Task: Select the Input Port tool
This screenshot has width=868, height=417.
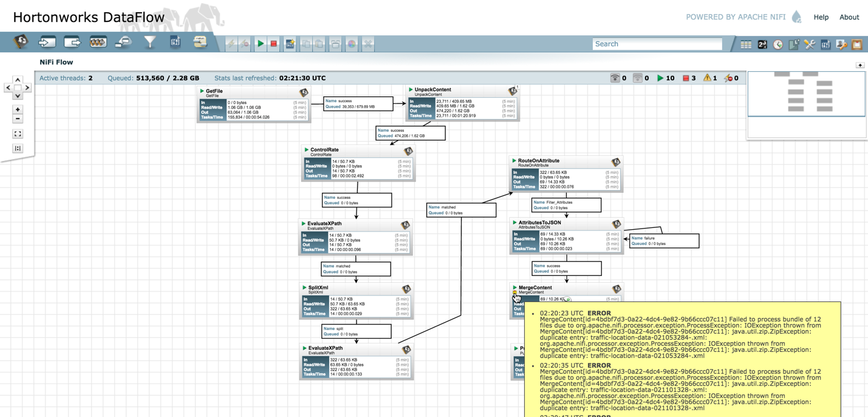Action: 45,43
